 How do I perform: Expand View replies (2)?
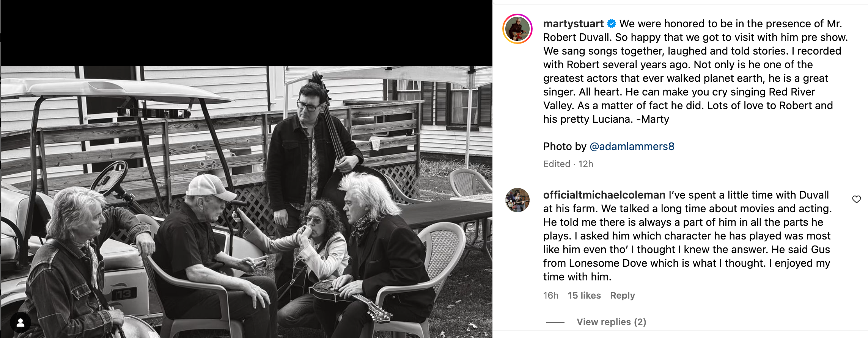tap(611, 322)
